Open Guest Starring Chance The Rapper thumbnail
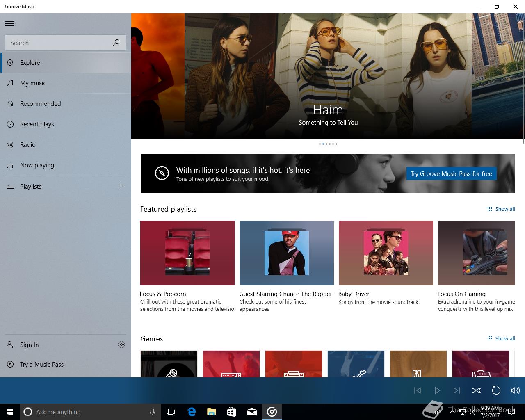The width and height of the screenshot is (525, 420). click(x=287, y=253)
